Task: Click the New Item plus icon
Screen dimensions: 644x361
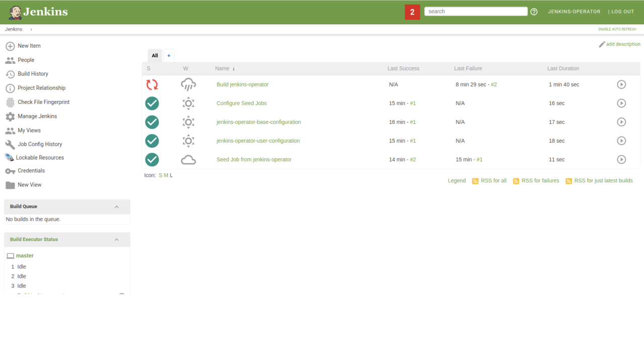Action: pos(10,46)
